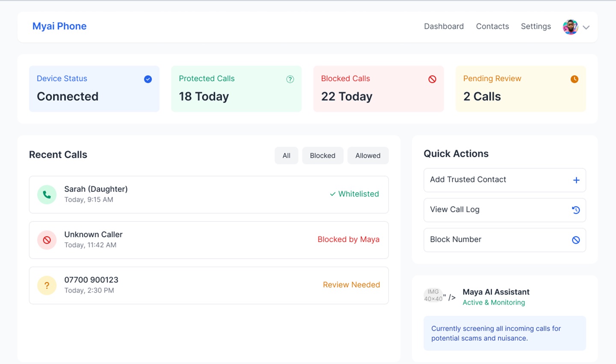Viewport: 616px width, 364px height.
Task: Expand the profile dropdown chevron
Action: (586, 27)
